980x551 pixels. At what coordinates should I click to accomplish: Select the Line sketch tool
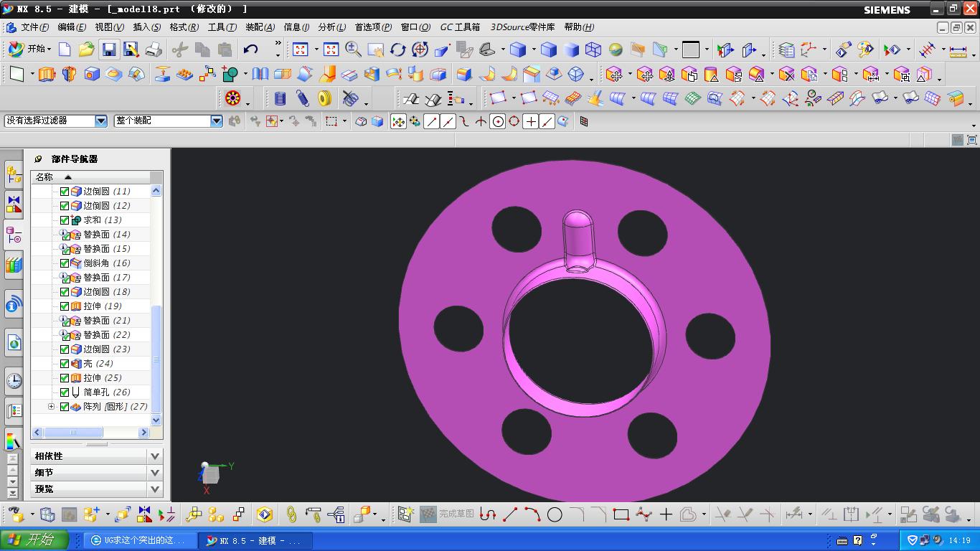pos(510,514)
